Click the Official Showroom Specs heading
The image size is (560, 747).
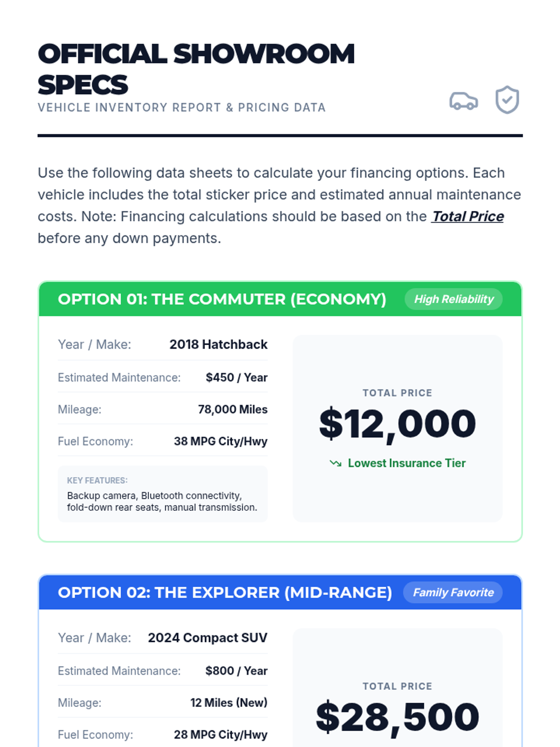(x=196, y=69)
